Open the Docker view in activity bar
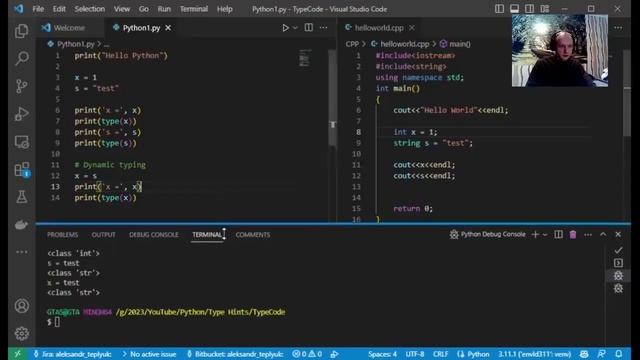 pos(22,224)
